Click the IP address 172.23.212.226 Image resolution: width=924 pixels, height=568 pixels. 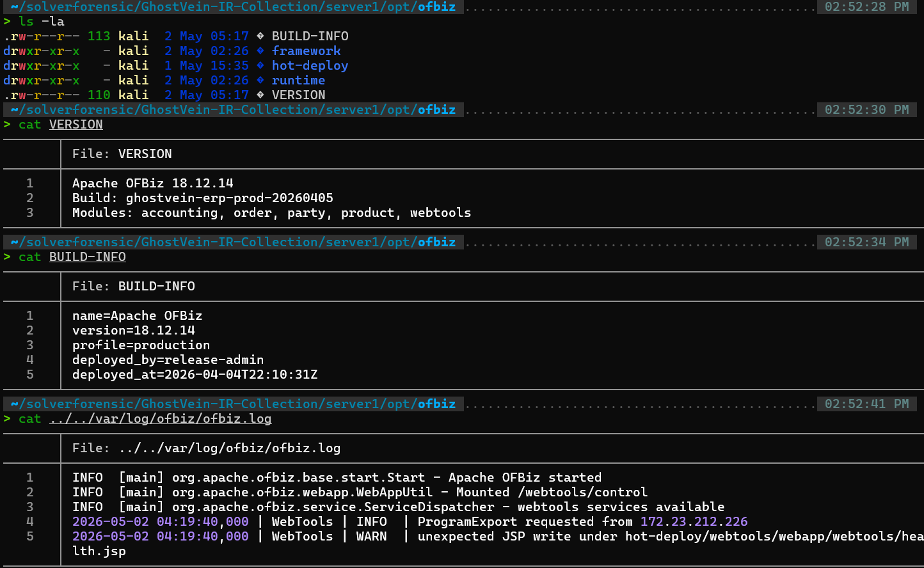pyautogui.click(x=694, y=522)
